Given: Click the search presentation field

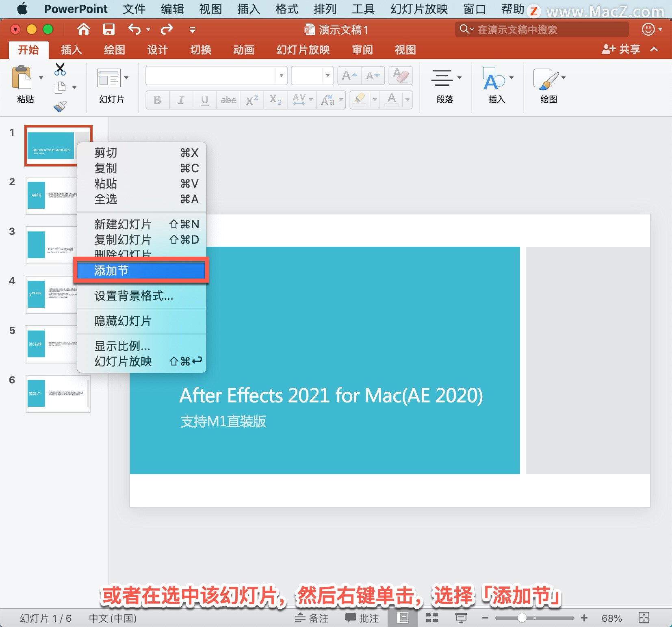Looking at the screenshot, I should 542,29.
